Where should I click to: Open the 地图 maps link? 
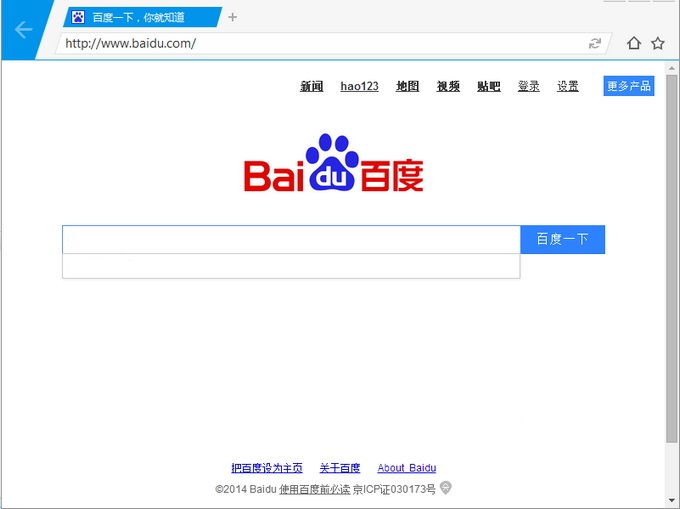pos(407,86)
